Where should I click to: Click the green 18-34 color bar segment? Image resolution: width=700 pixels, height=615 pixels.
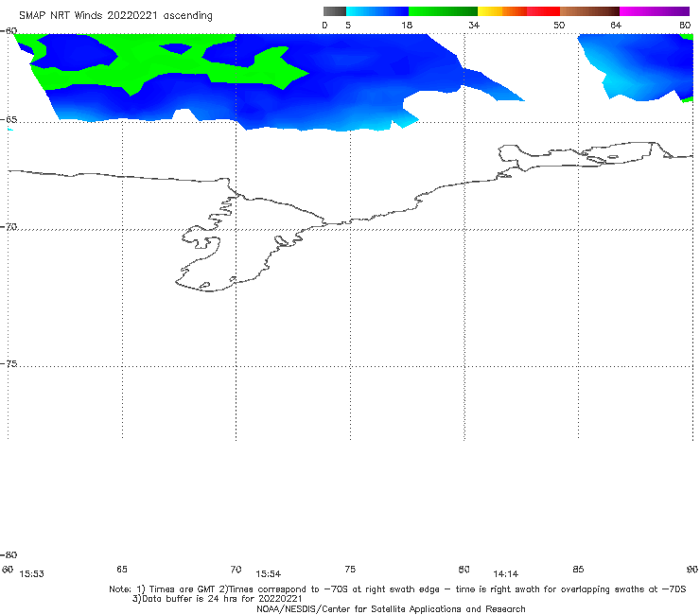(x=444, y=11)
